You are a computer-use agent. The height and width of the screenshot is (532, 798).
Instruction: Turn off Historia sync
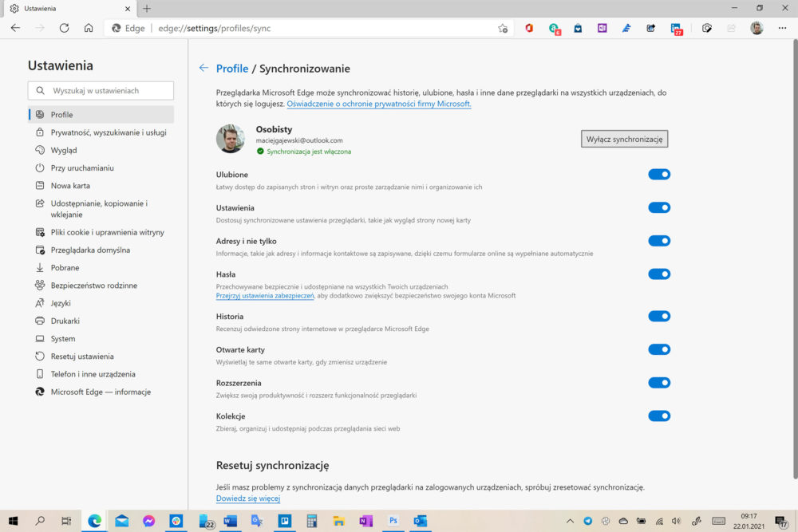coord(659,317)
